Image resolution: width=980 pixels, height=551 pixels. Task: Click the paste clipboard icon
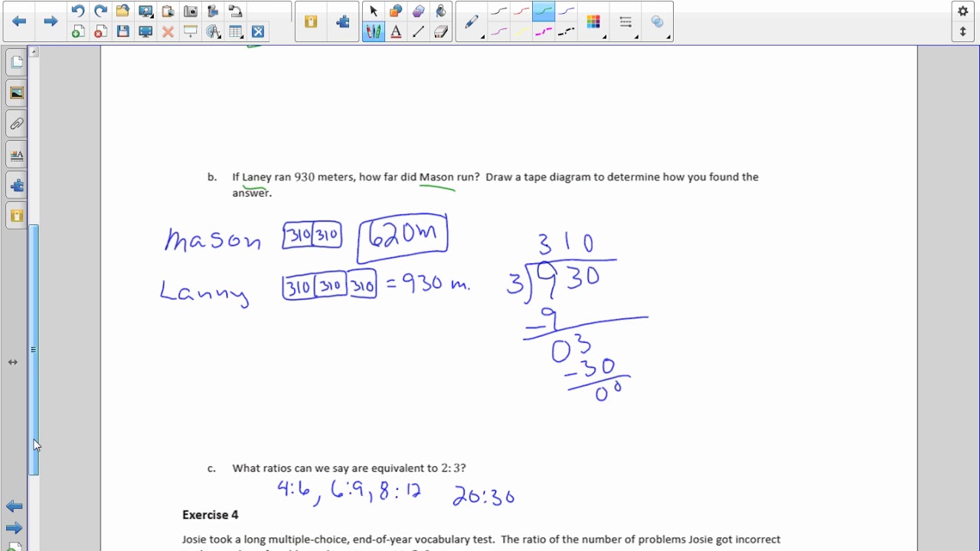pos(168,11)
